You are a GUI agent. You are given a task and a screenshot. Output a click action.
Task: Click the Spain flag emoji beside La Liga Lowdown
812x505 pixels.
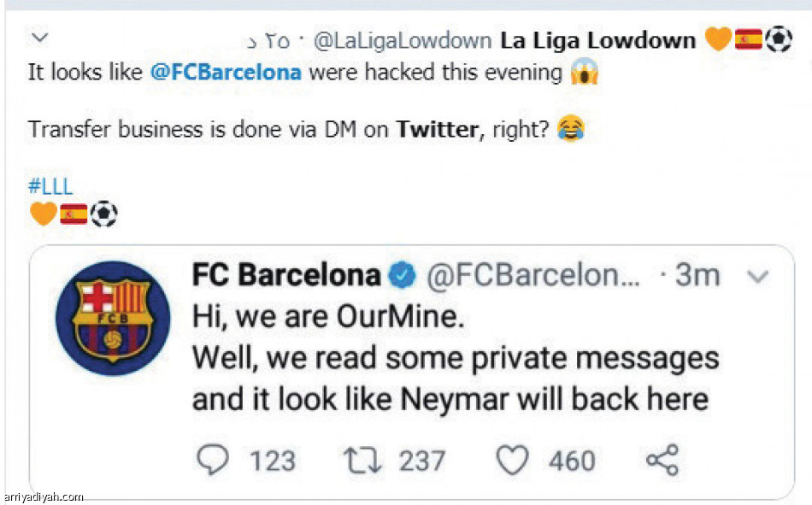[750, 38]
